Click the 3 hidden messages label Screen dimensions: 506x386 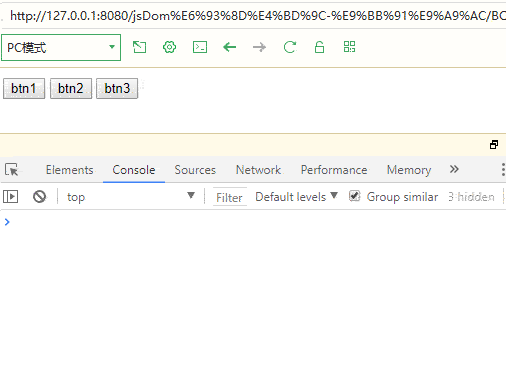click(471, 197)
